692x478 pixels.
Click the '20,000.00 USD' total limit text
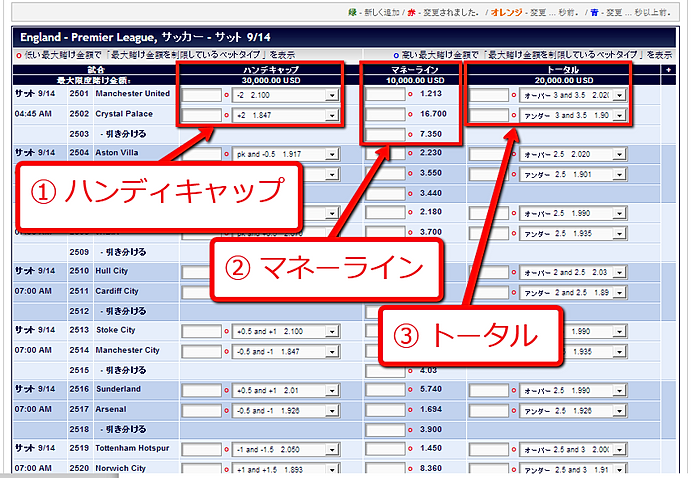pos(564,81)
